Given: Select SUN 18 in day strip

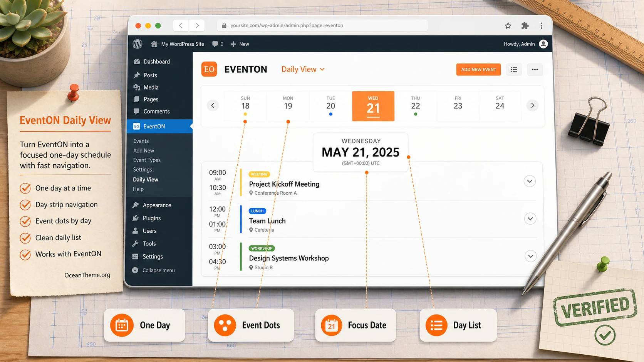Looking at the screenshot, I should pos(245,106).
